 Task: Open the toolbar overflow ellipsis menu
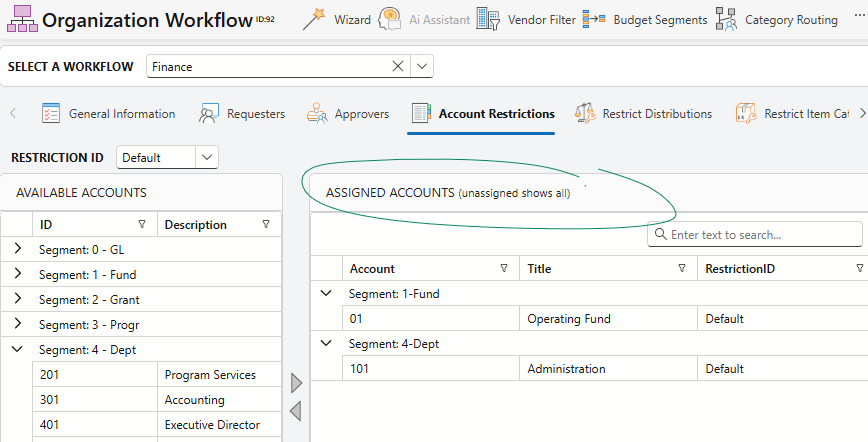[859, 17]
